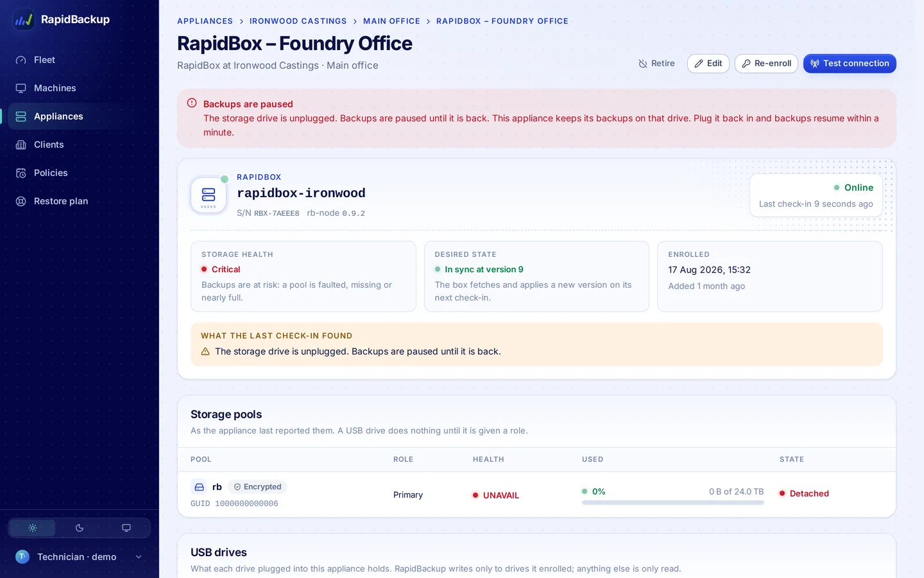Click the enrolled date 17 Aug 2026, 15:32
The width and height of the screenshot is (924, 578).
click(709, 270)
